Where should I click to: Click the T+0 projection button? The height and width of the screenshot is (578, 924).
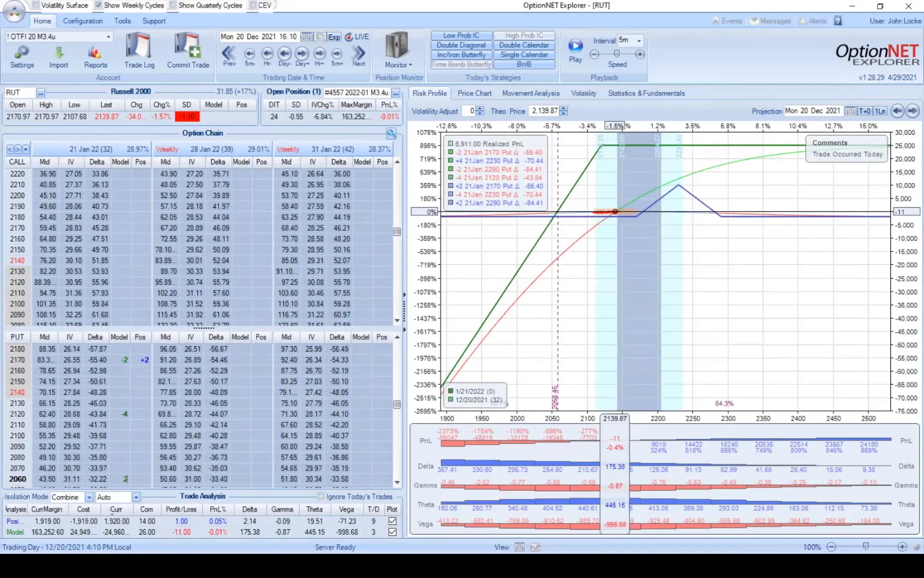pyautogui.click(x=865, y=111)
